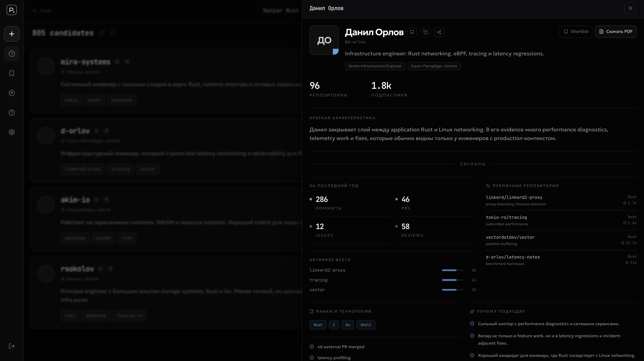Screen dimensions: 644x361
Task: Click the upload arrow sidebar icon
Action: point(11,93)
